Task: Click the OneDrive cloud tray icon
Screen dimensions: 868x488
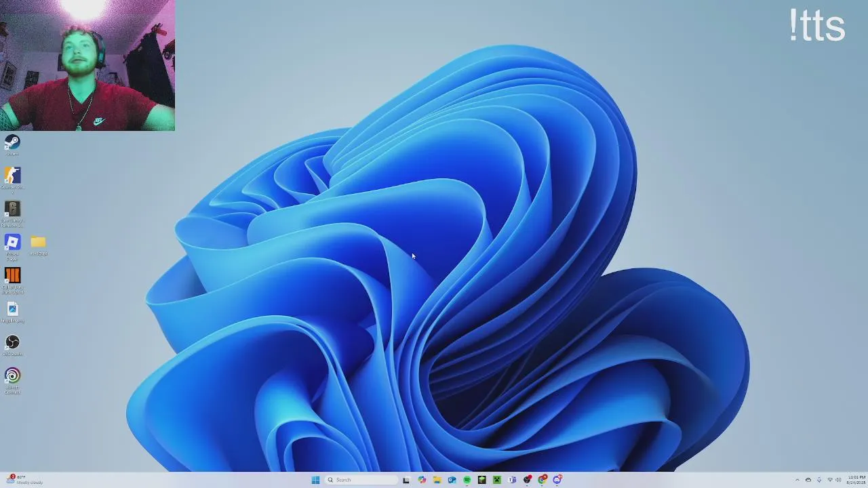Action: pos(808,480)
